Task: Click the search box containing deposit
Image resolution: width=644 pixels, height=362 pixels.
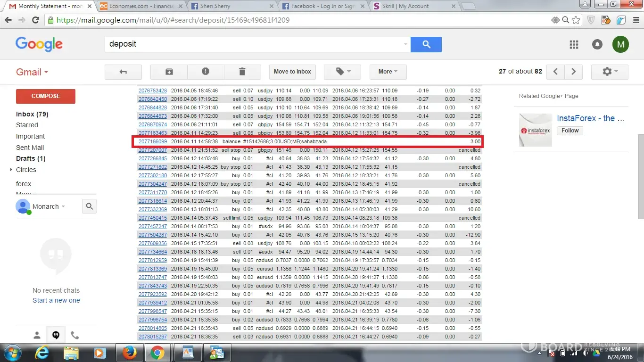Action: 255,44
